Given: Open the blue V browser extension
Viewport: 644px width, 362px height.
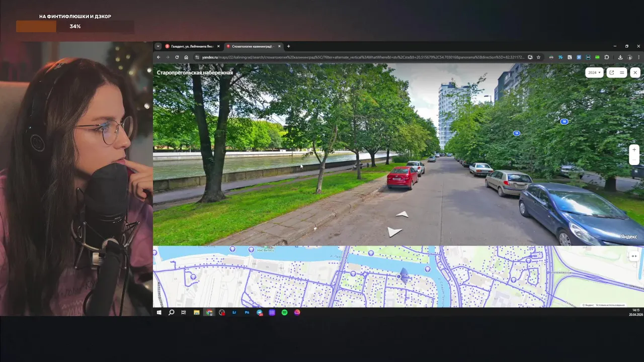Looking at the screenshot, I should (579, 57).
